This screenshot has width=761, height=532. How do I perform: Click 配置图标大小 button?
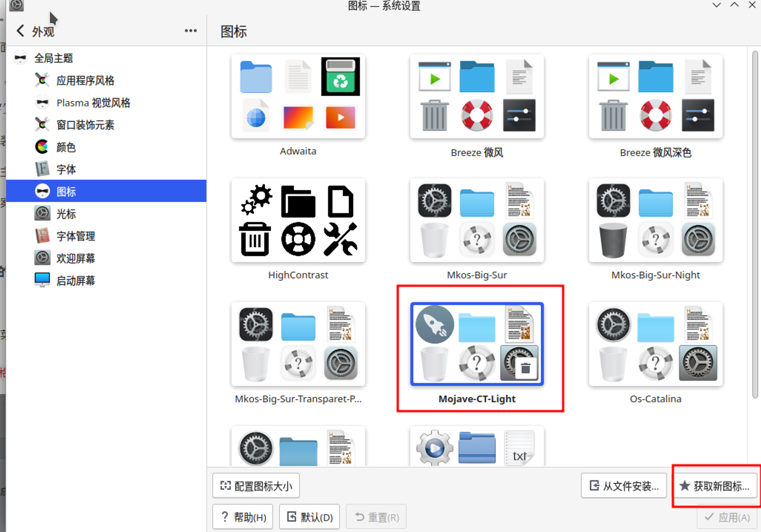(x=256, y=486)
